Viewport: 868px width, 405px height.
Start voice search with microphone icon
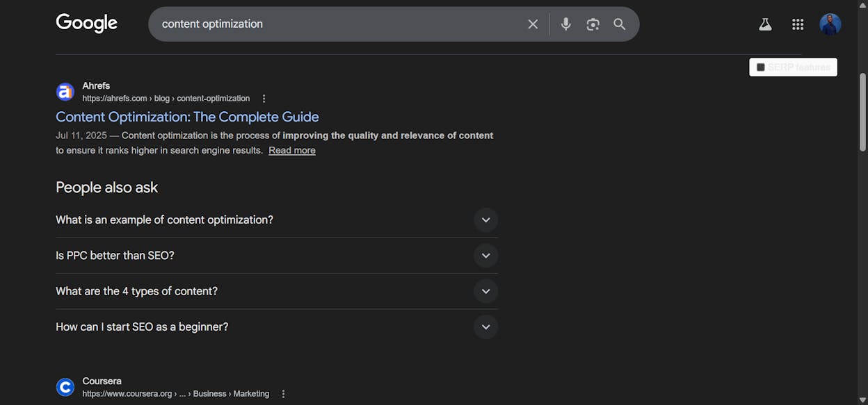pos(566,24)
